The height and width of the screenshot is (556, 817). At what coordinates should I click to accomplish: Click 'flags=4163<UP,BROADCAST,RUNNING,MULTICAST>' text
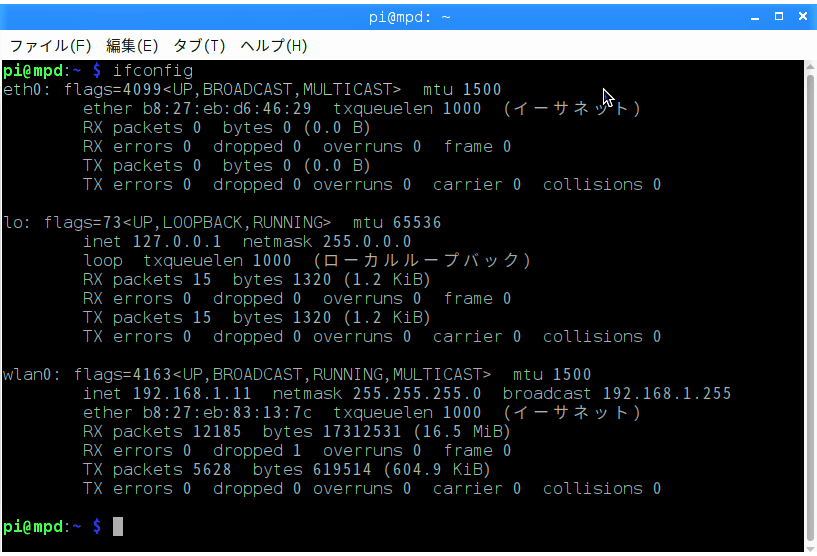[282, 375]
